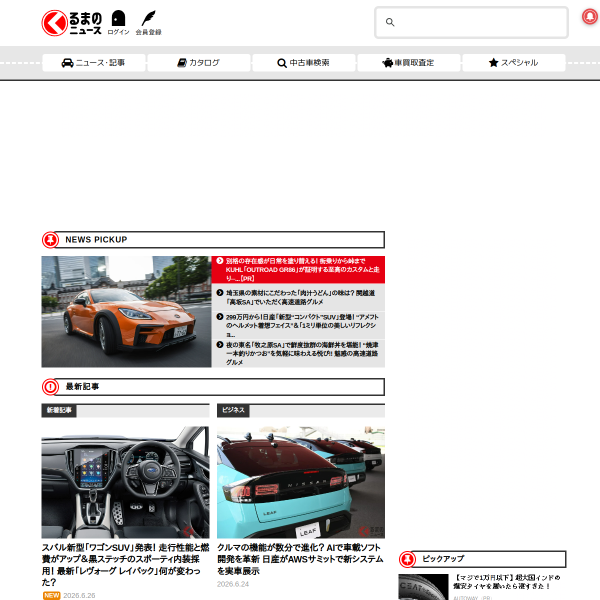Open the Nissan Leaf article image
Viewport: 600px width, 600px height.
click(301, 482)
